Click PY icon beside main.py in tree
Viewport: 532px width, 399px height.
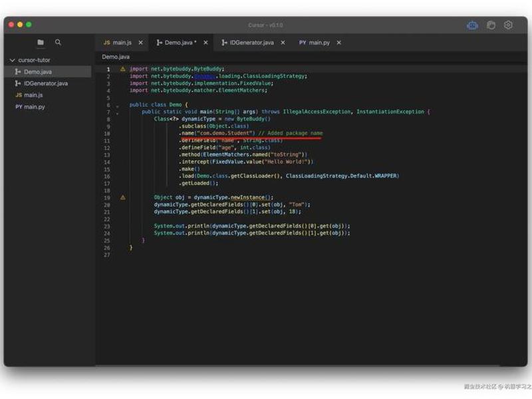point(19,106)
